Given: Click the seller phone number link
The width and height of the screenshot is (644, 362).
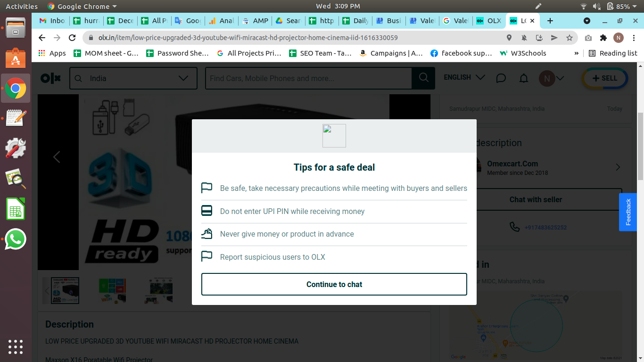Looking at the screenshot, I should [545, 227].
